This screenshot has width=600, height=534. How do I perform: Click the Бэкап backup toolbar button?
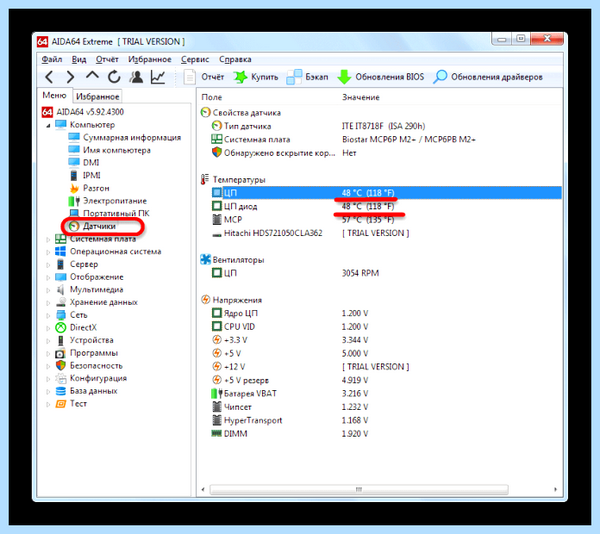point(308,77)
